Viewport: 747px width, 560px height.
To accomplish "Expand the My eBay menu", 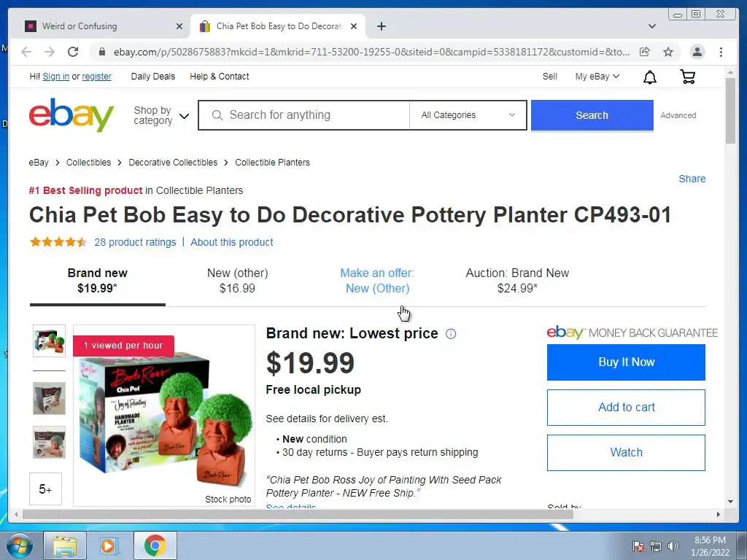I will [x=597, y=76].
